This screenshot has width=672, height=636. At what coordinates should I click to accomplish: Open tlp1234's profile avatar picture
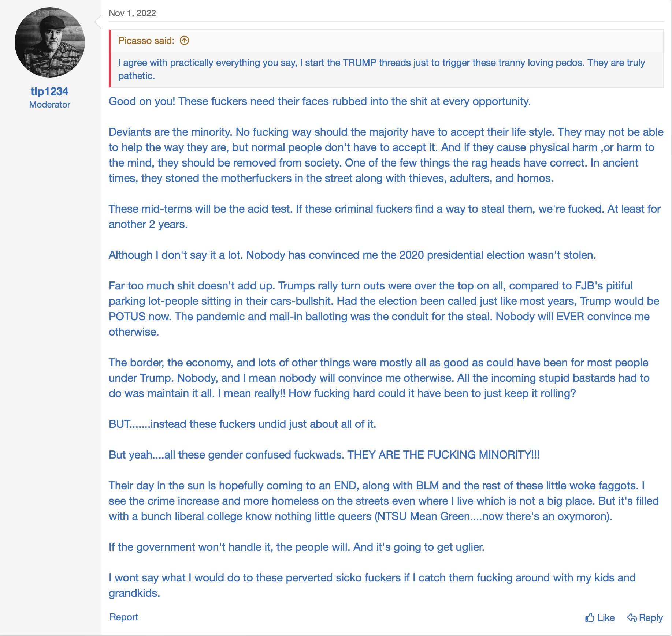click(x=50, y=42)
